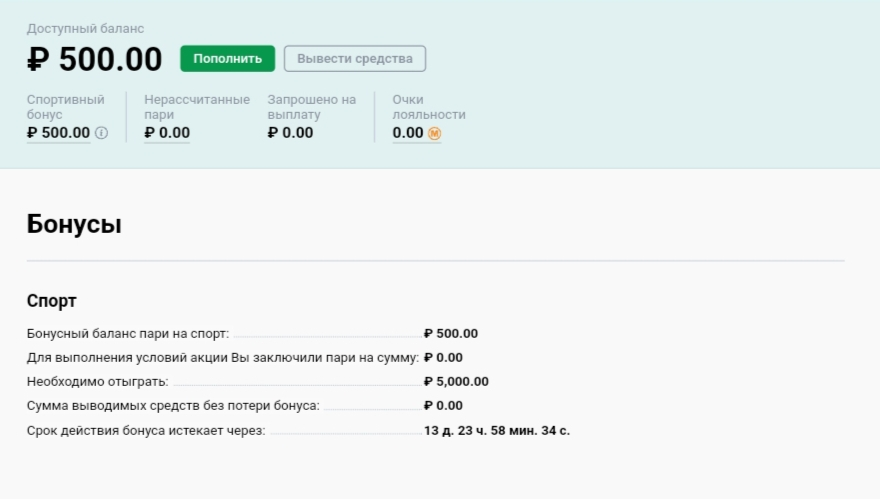Click the large ₽ 500.00 available balance
Image resolution: width=880 pixels, height=499 pixels.
click(94, 60)
